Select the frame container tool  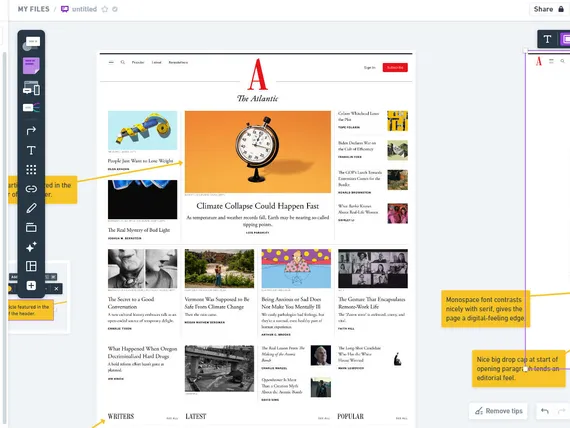click(31, 228)
